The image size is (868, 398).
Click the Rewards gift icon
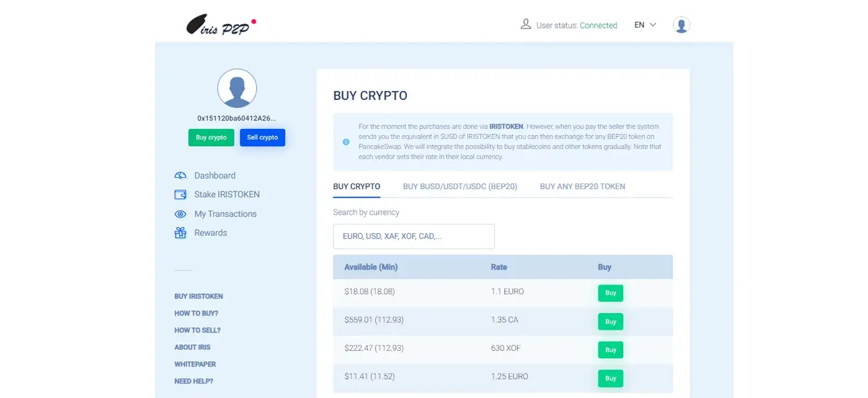[180, 233]
